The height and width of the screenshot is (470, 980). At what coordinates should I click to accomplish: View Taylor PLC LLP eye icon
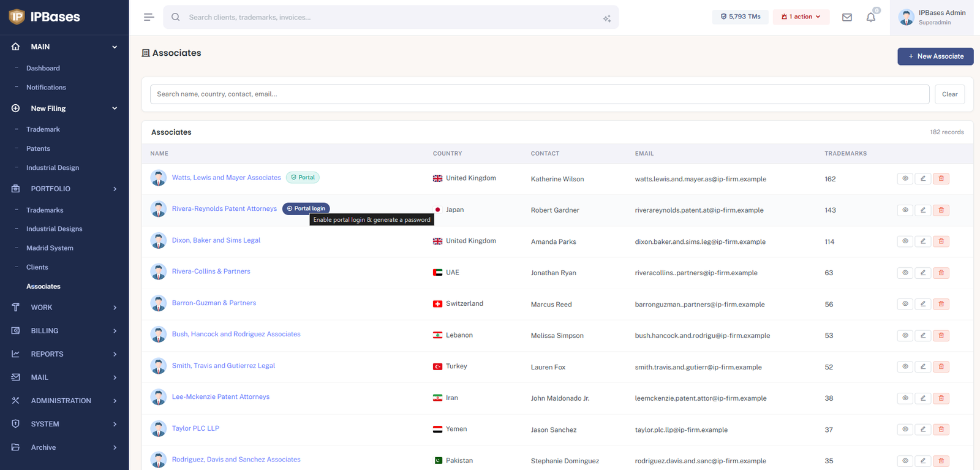tap(905, 430)
